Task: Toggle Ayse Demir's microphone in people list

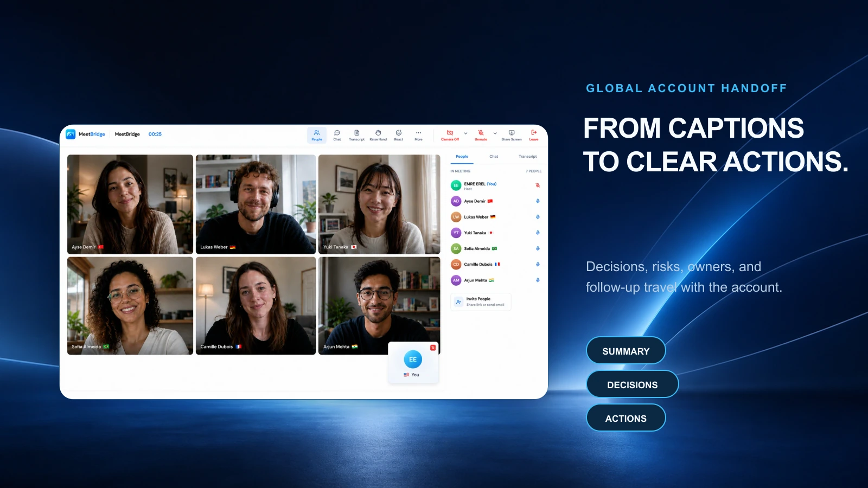Action: pyautogui.click(x=538, y=201)
